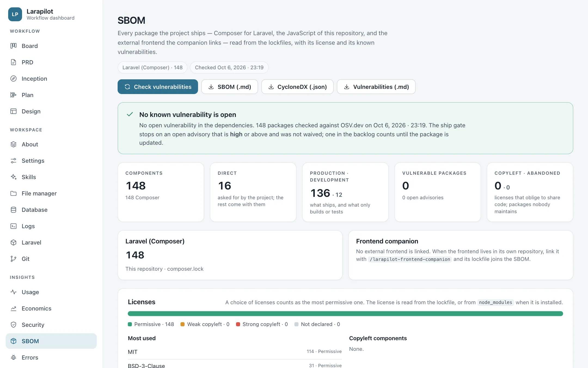Click the Not declared · 0 legend
Image resolution: width=588 pixels, height=368 pixels.
317,324
